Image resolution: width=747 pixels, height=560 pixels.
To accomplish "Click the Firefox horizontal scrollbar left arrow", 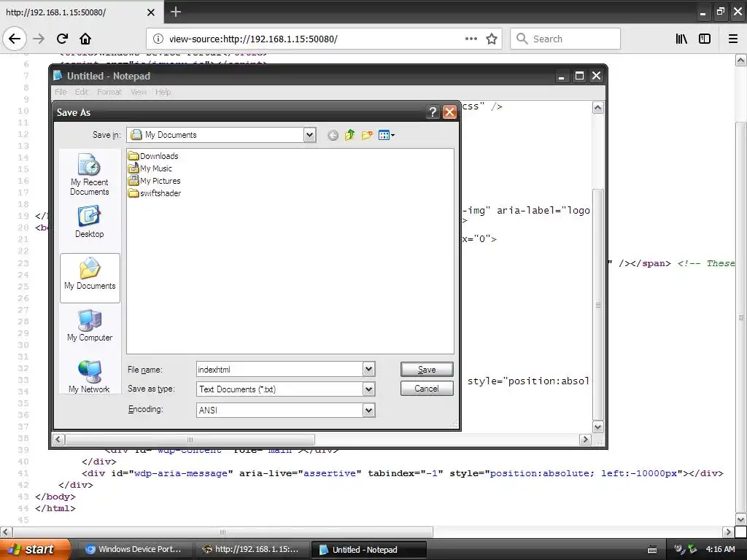I will point(6,532).
